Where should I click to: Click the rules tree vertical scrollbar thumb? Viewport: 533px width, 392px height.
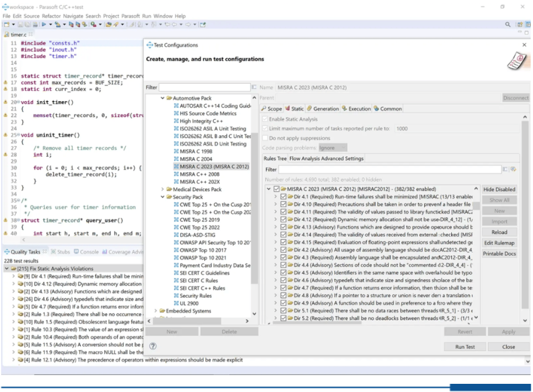tap(476, 206)
